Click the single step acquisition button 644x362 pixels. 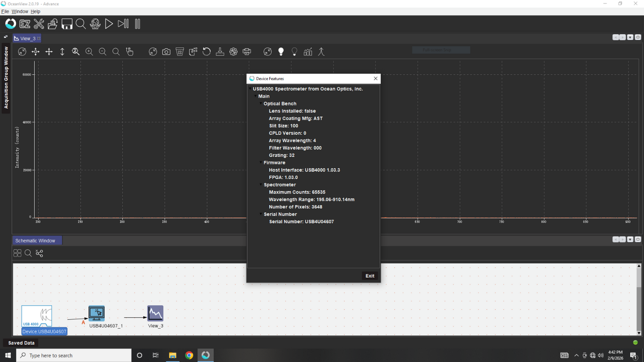click(x=123, y=24)
